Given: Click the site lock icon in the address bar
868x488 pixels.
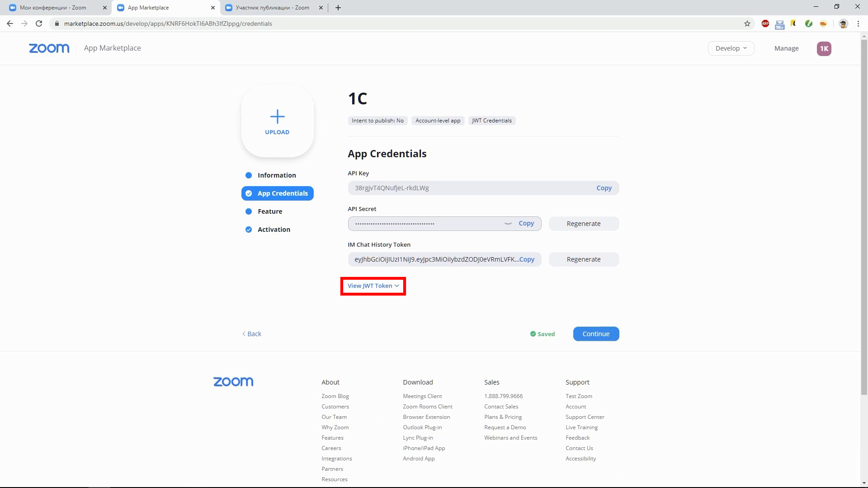Looking at the screenshot, I should (x=57, y=23).
